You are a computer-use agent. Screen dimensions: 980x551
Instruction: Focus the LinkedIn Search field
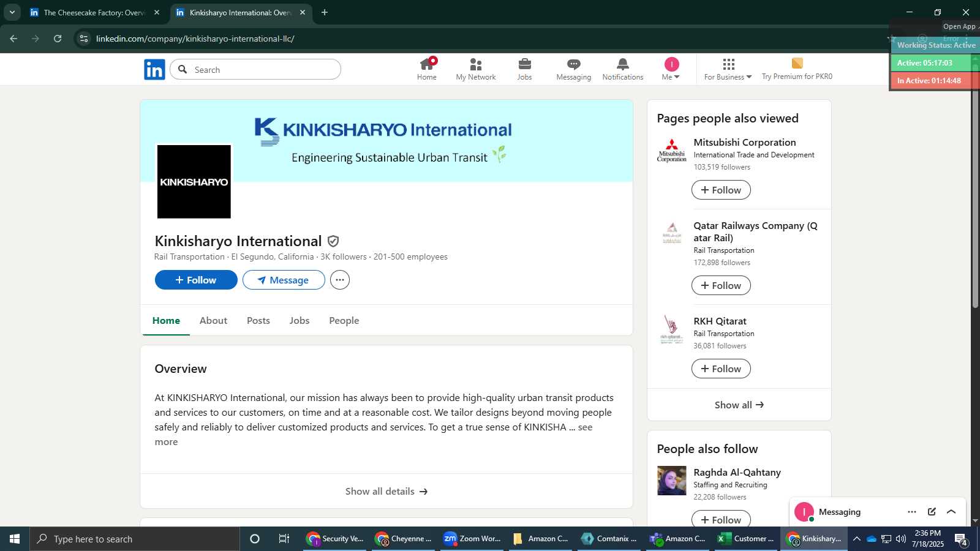click(255, 70)
